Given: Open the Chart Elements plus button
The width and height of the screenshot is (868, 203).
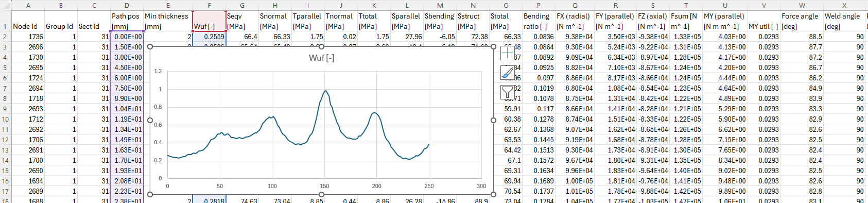Looking at the screenshot, I should coord(508,53).
